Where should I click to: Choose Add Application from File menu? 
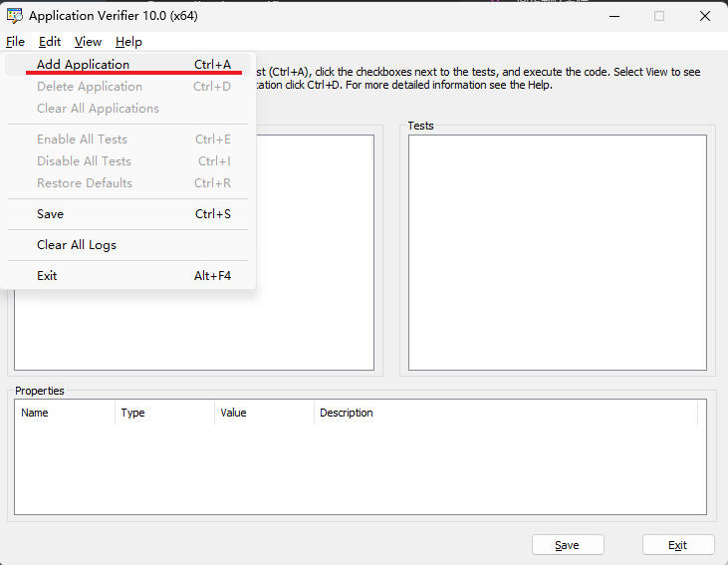pyautogui.click(x=128, y=65)
